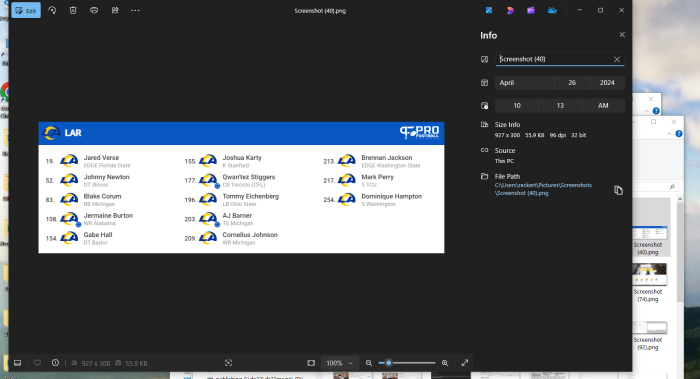Open the OneDrive cloud icon in the title bar
700x379 pixels.
tap(552, 10)
